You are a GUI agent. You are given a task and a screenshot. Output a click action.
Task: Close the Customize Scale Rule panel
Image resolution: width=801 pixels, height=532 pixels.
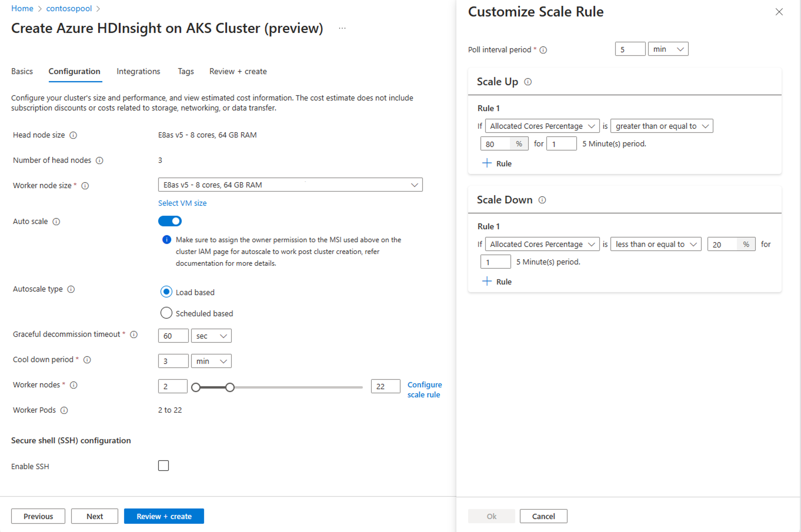click(x=779, y=12)
